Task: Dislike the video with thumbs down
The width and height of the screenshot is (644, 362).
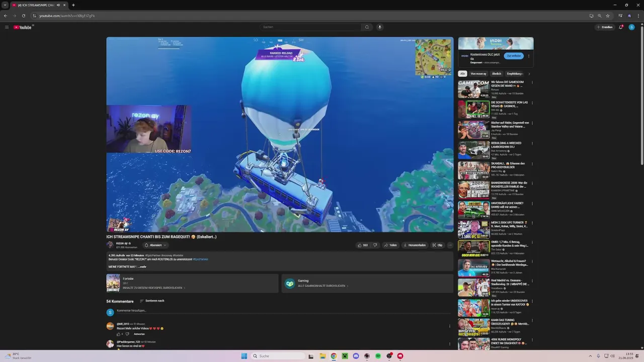Action: point(375,245)
